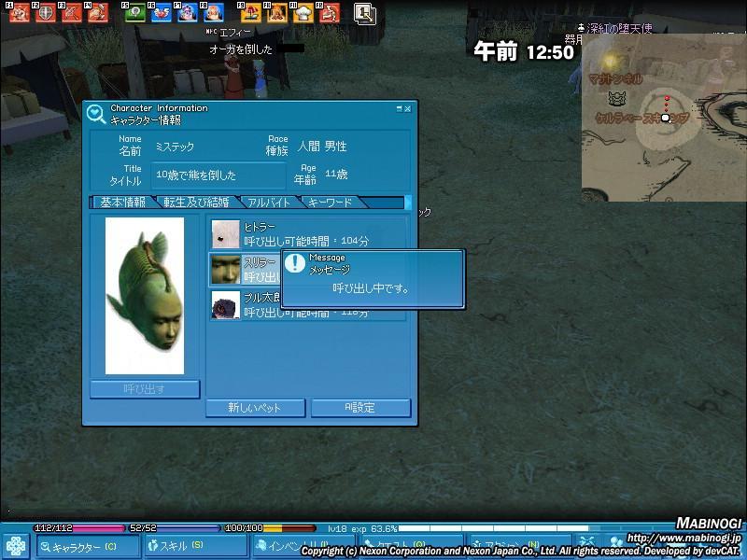Minimize the Character Information window
747x560 pixels.
coord(400,109)
